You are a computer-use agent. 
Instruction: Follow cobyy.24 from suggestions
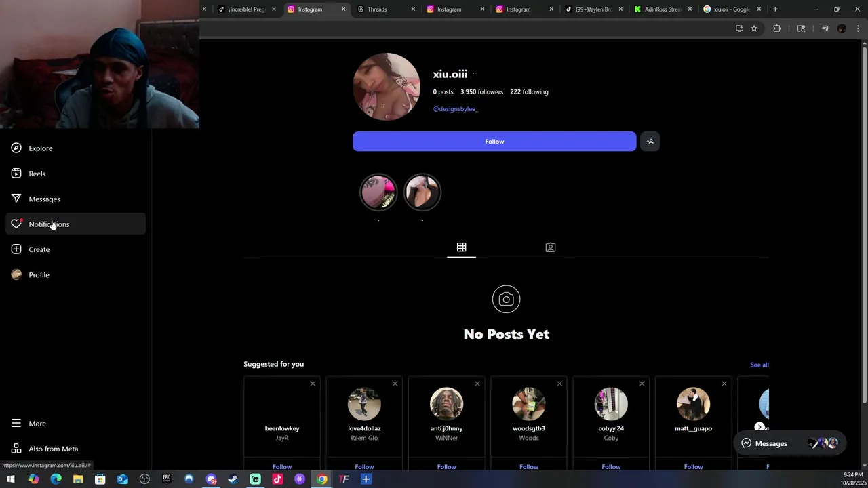coord(611,466)
